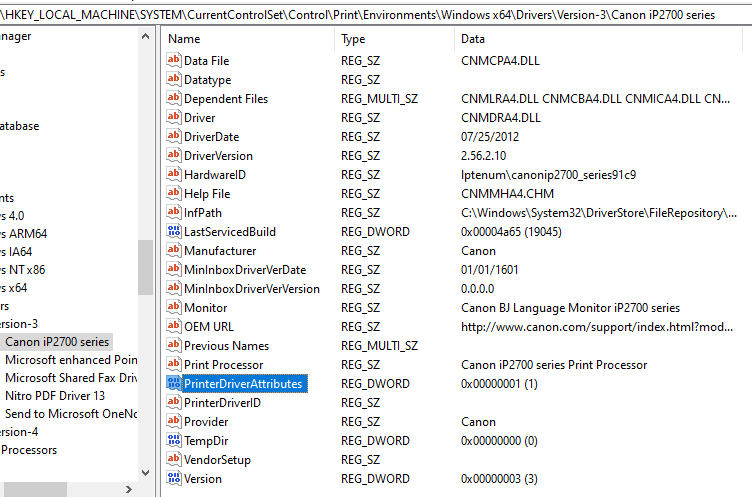Click the tree pane horizontal scrollbar thumb
752x497 pixels.
(35, 489)
